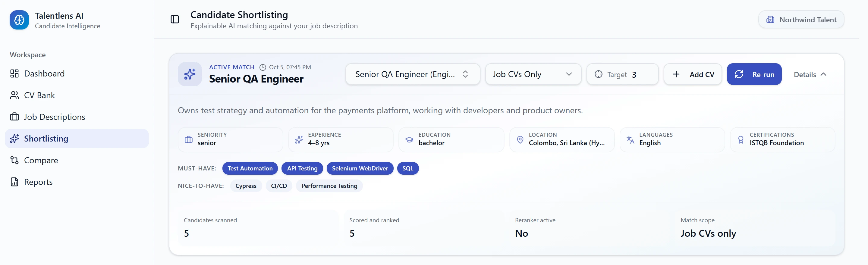
Task: Click the Experience sparkles icon
Action: pyautogui.click(x=299, y=139)
